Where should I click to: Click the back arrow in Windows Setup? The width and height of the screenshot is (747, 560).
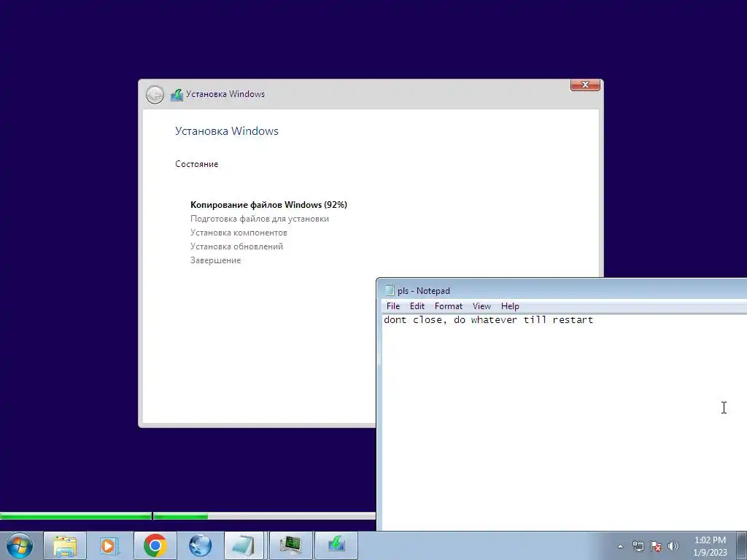[x=155, y=95]
